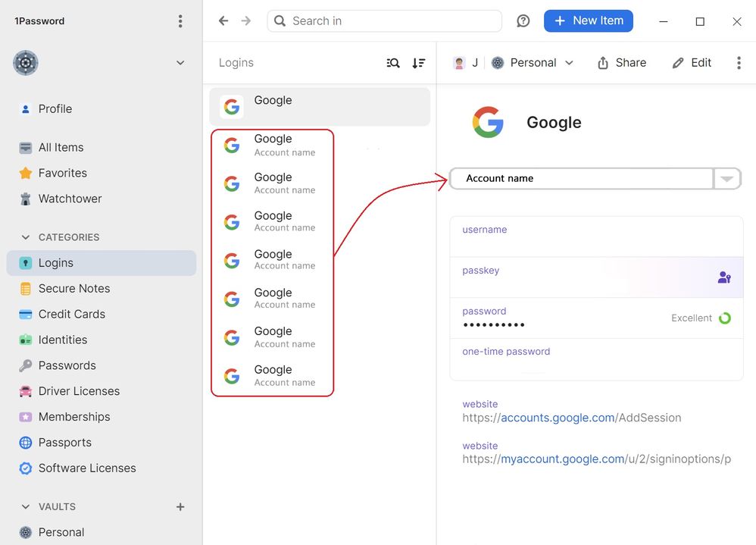This screenshot has height=545, width=756.
Task: Open the Personal vault dropdown
Action: (x=533, y=63)
